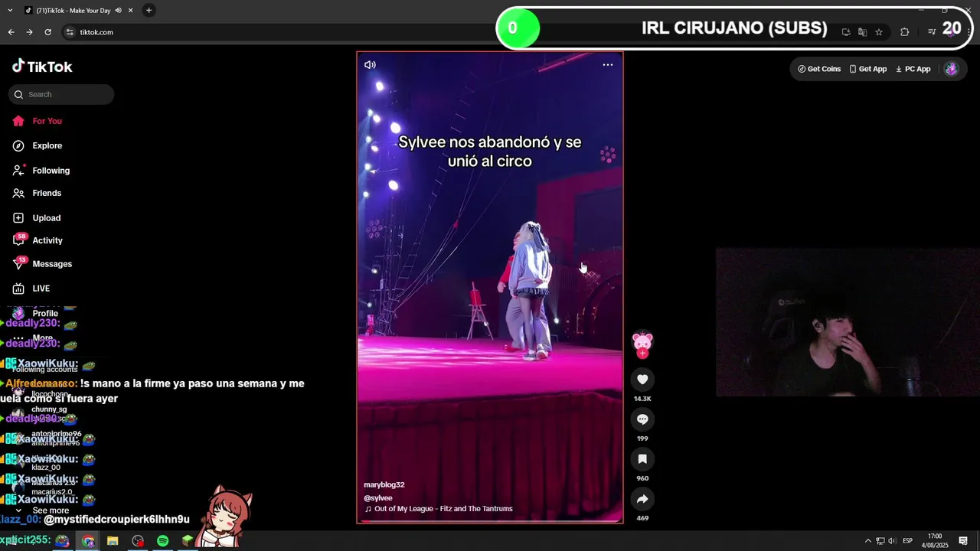The height and width of the screenshot is (551, 980).
Task: Open the taskbar clock showing 17:00
Action: tap(935, 541)
